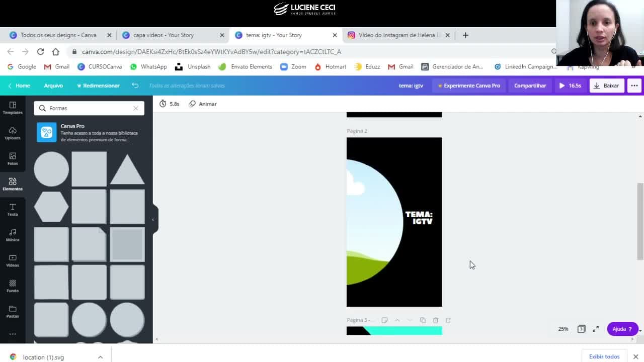
Task: Insert the triangle shape
Action: coord(127,169)
